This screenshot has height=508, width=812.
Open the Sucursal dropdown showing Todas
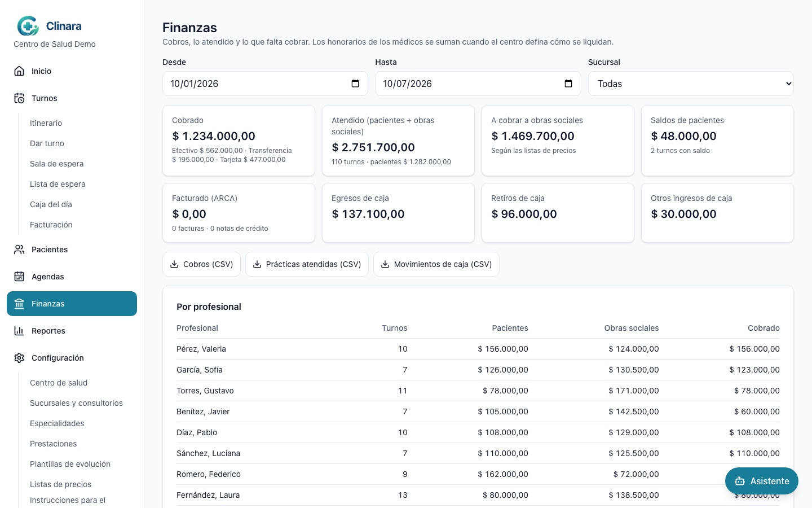coord(691,84)
